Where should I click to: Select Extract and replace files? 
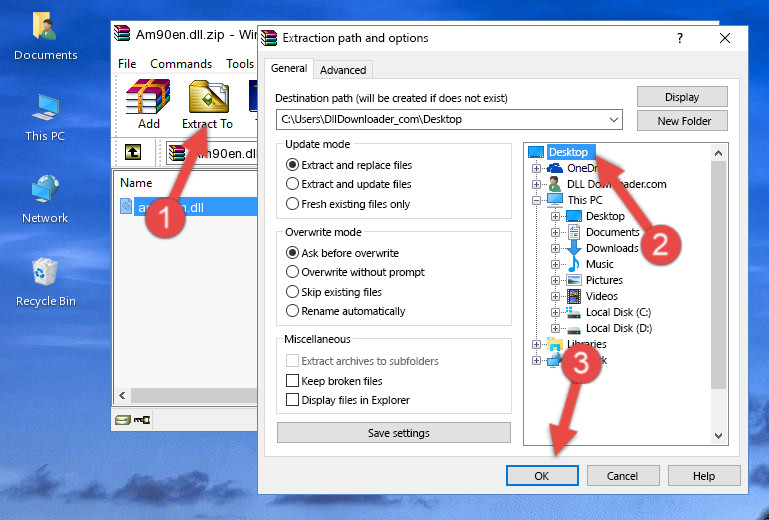coord(349,165)
